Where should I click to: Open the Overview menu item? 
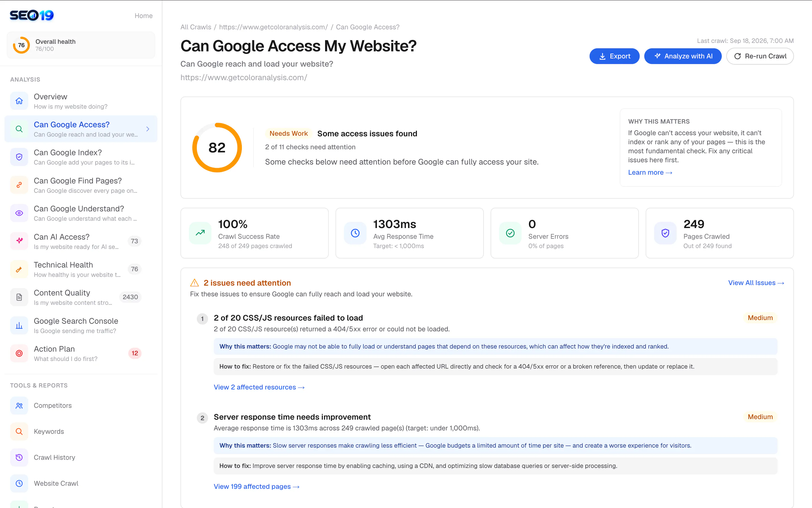81,101
